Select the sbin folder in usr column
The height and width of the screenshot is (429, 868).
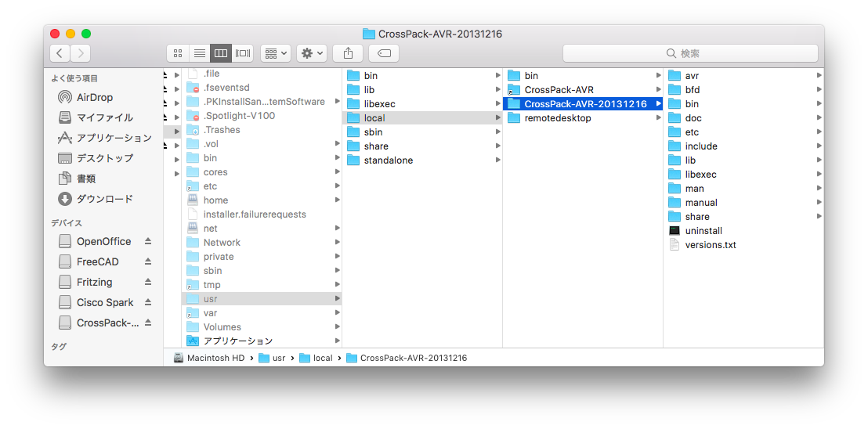tap(422, 132)
